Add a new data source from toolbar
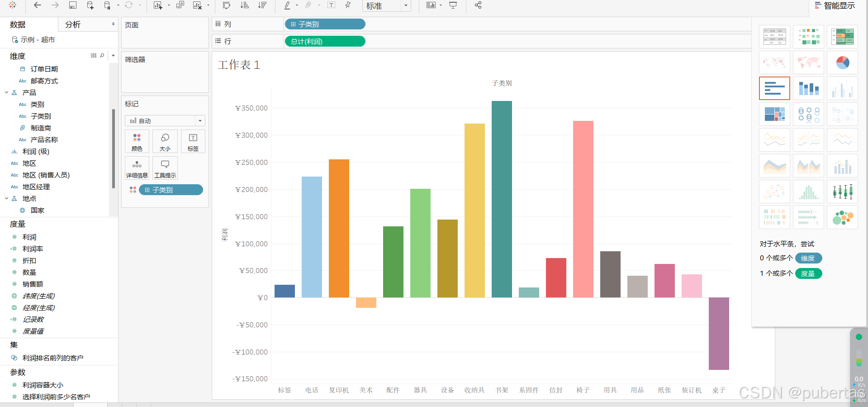This screenshot has height=407, width=868. coord(90,5)
